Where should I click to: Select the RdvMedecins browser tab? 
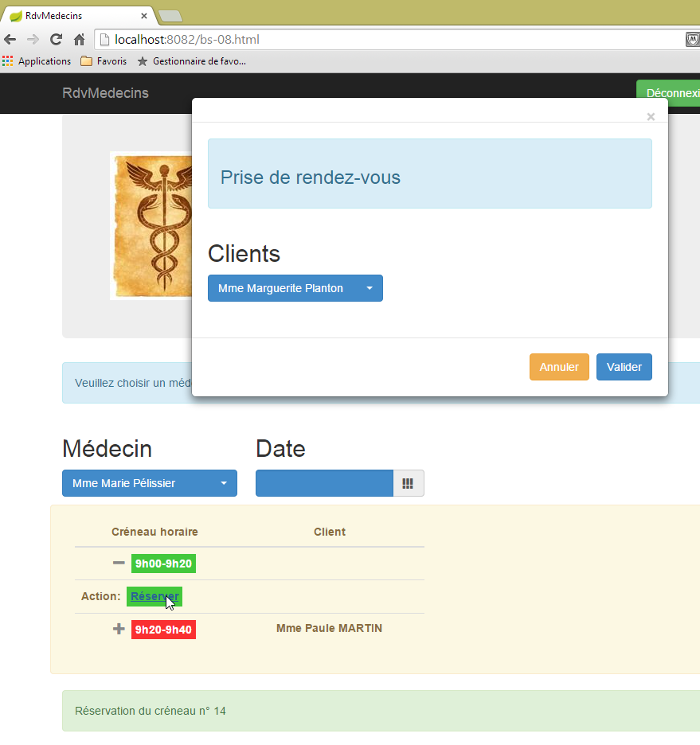tap(76, 15)
